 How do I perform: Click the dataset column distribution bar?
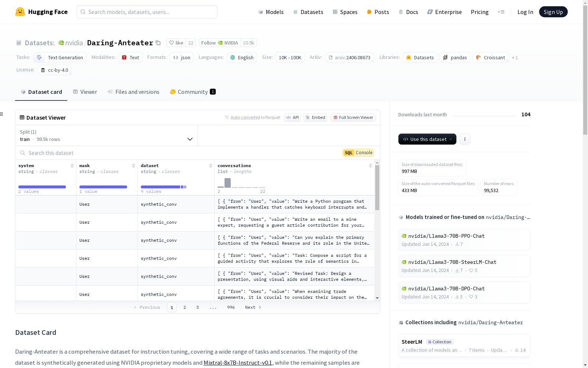(x=164, y=187)
